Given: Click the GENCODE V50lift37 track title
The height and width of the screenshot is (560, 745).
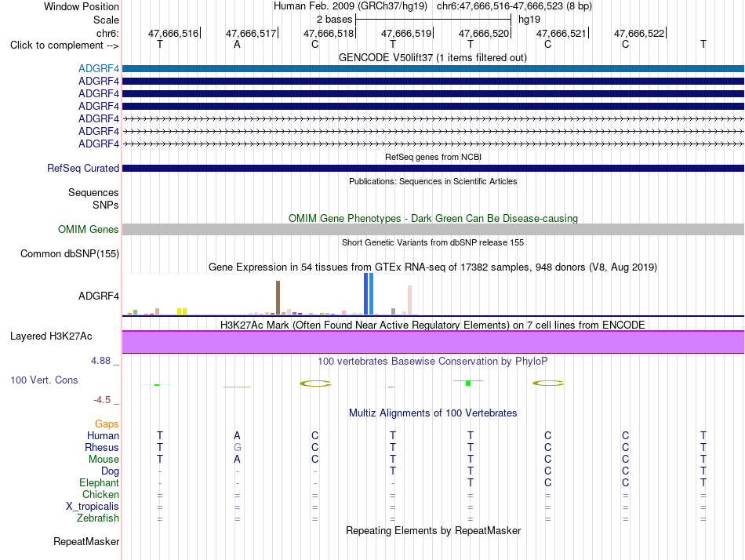Looking at the screenshot, I should click(x=433, y=57).
